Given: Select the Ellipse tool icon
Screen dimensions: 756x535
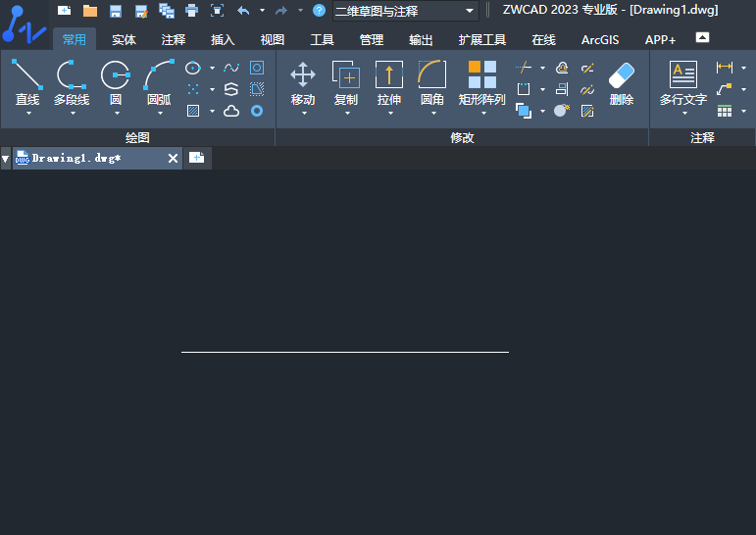Looking at the screenshot, I should 193,68.
